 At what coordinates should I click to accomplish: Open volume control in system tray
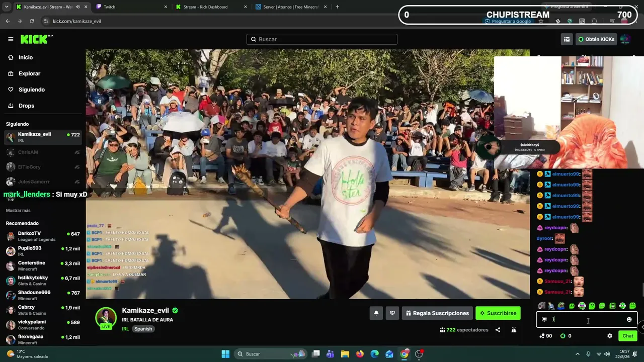[x=607, y=354]
